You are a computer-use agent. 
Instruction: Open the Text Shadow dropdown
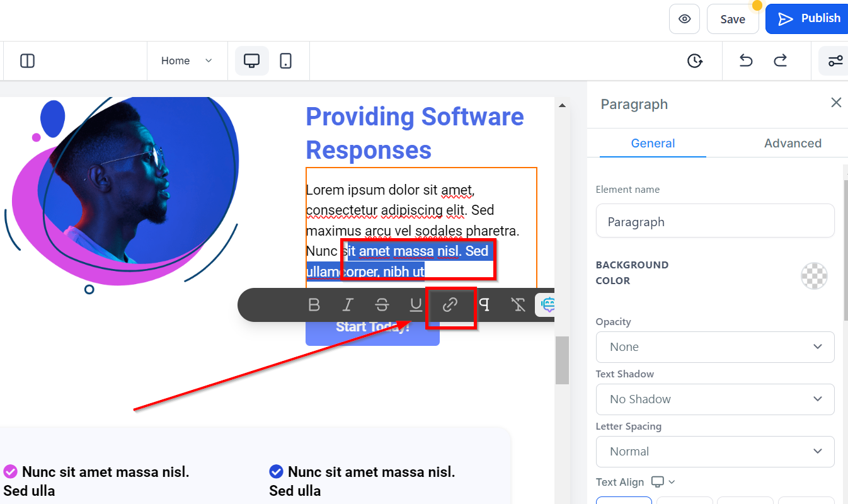715,399
